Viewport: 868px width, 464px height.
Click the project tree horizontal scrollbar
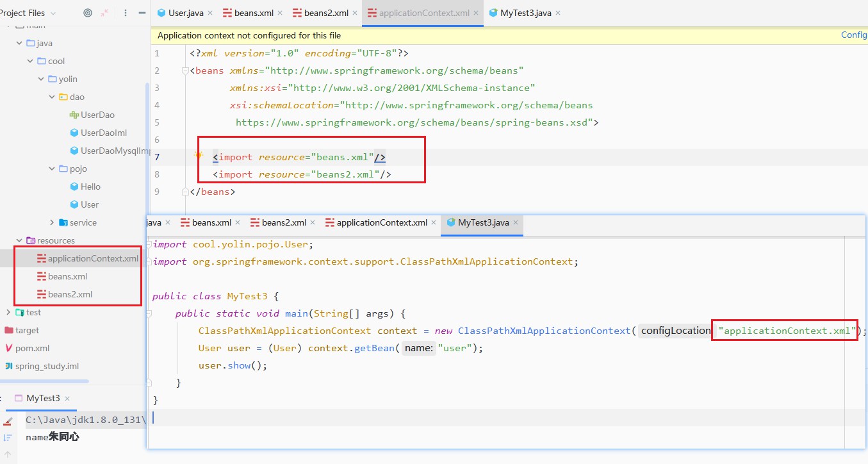click(45, 381)
